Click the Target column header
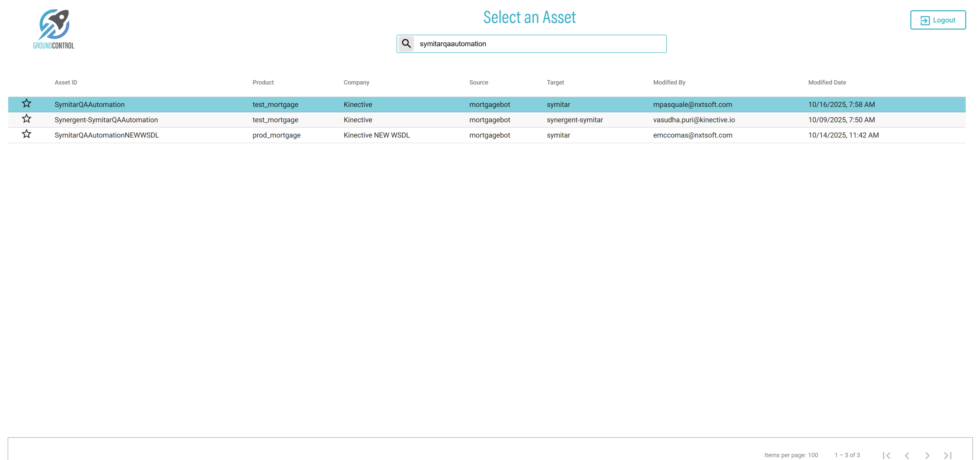 [555, 82]
